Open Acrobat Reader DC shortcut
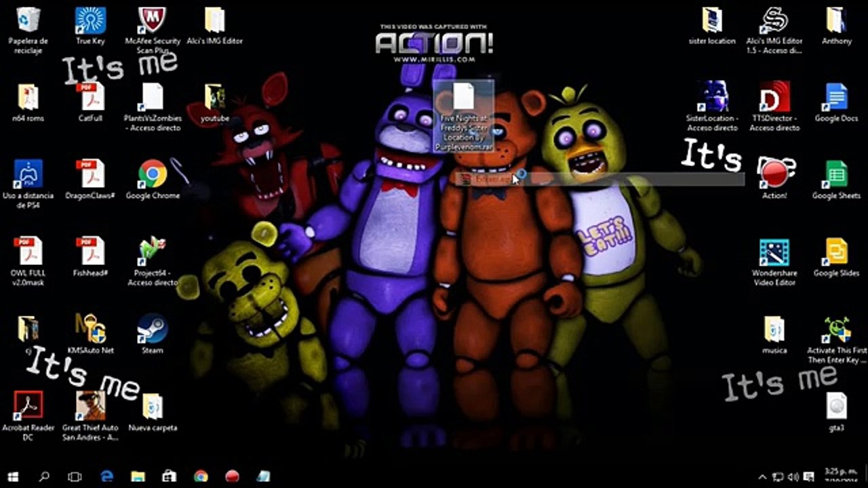 coord(28,416)
